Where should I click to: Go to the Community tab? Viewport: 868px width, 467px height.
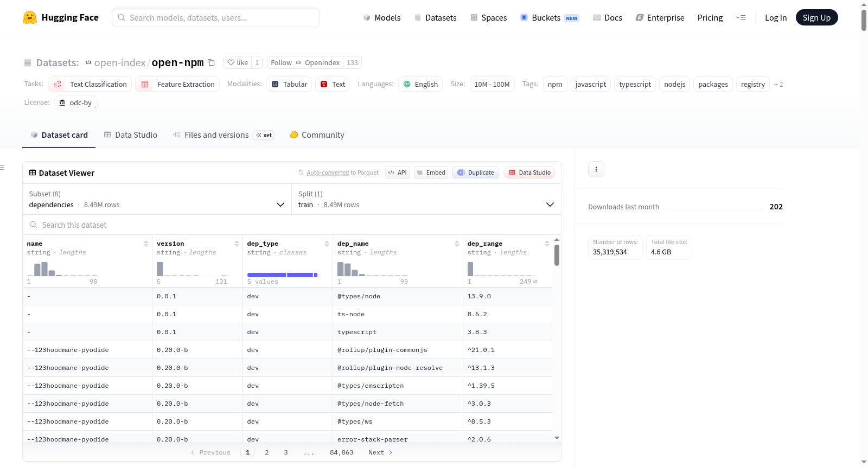tap(317, 135)
